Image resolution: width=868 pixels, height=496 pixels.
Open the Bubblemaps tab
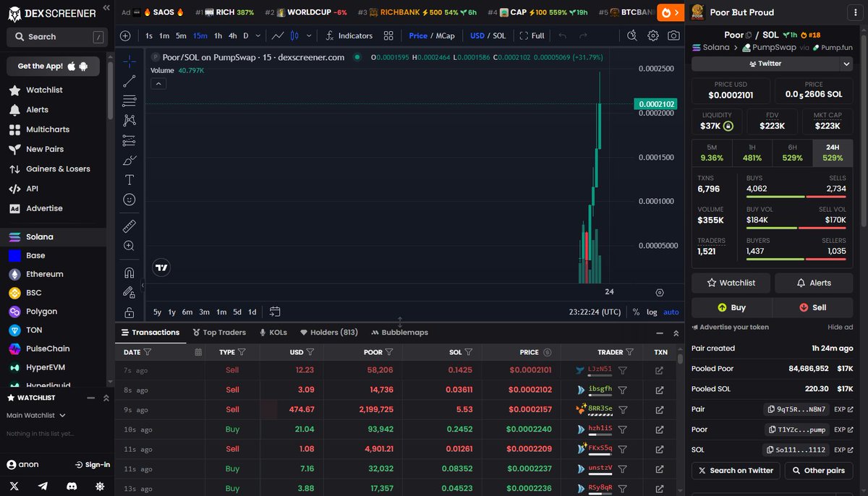click(x=399, y=333)
